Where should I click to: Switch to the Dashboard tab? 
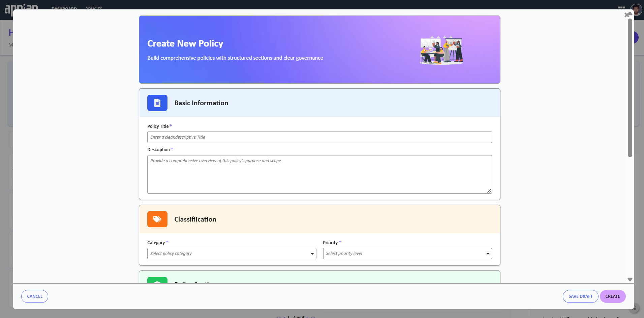[64, 8]
